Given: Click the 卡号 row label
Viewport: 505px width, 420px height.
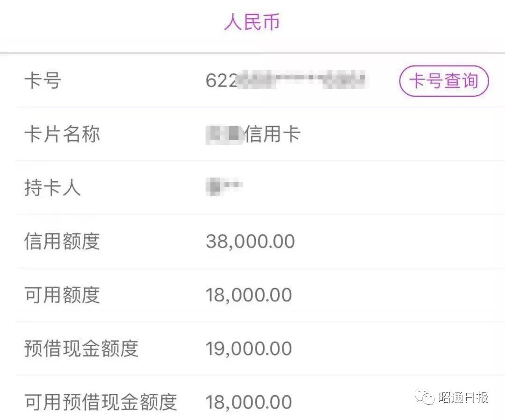Looking at the screenshot, I should pos(43,80).
